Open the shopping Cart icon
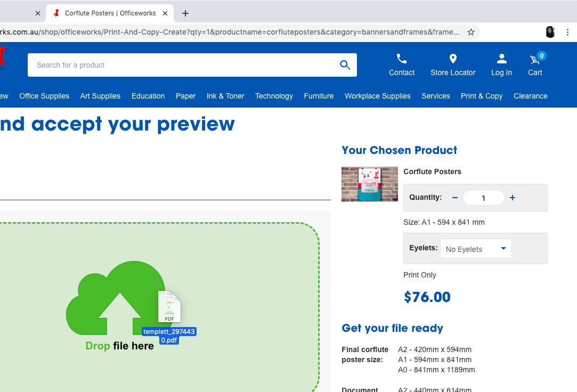The width and height of the screenshot is (577, 392). coord(535,60)
